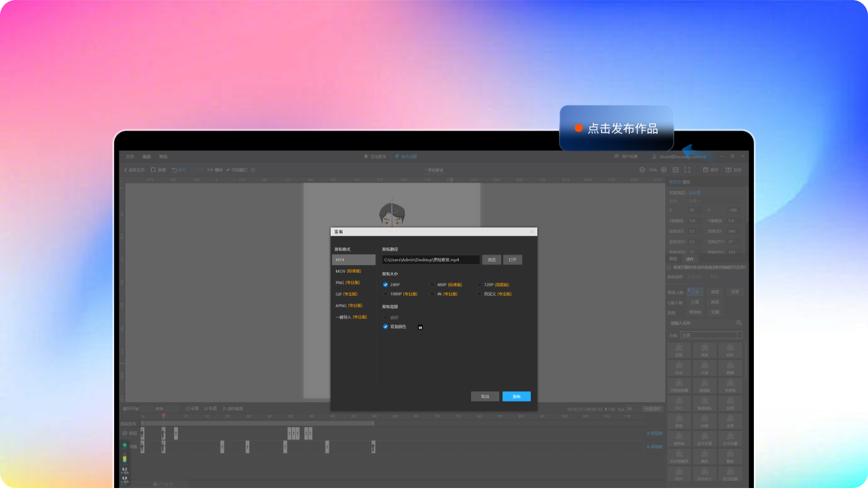Choose the 720P publish size
868x490 pixels.
[493, 285]
